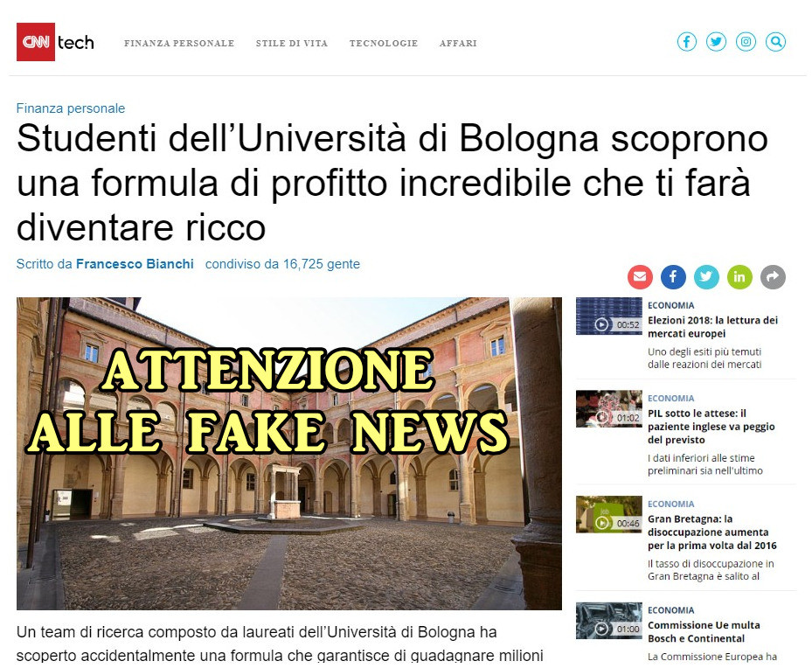This screenshot has height=668, width=812.
Task: Click the search magnifier icon
Action: coord(776,42)
